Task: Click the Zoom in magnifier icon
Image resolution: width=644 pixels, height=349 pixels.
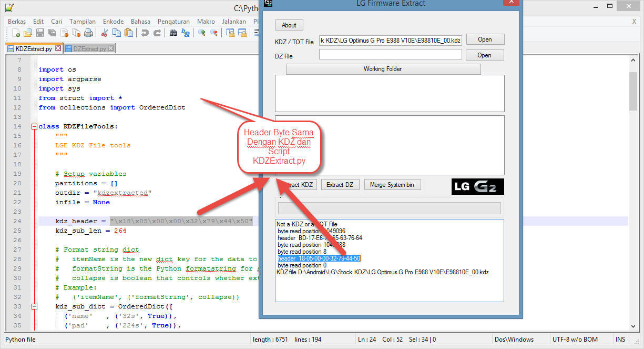Action: (x=201, y=33)
